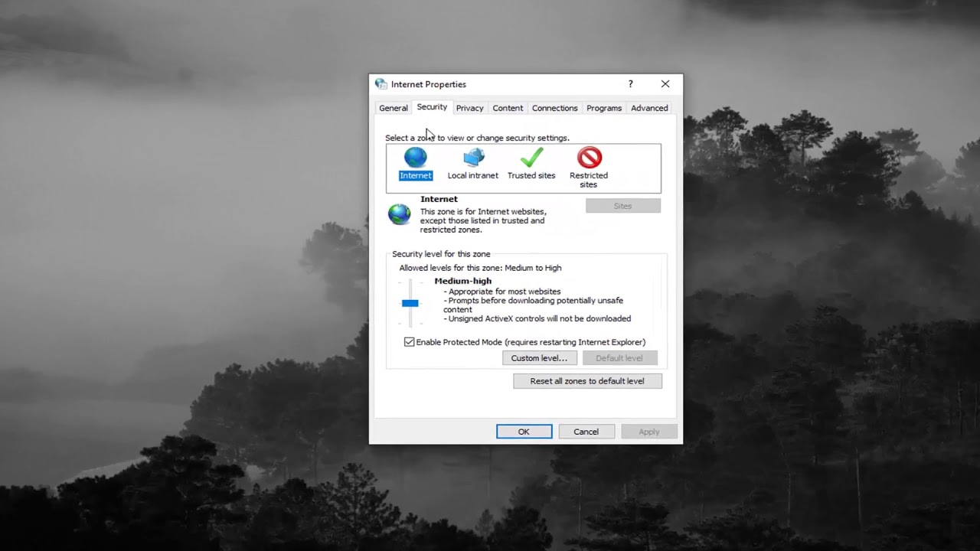Click the bold Internet zone description heading
Viewport: 980px width, 551px height.
click(439, 199)
